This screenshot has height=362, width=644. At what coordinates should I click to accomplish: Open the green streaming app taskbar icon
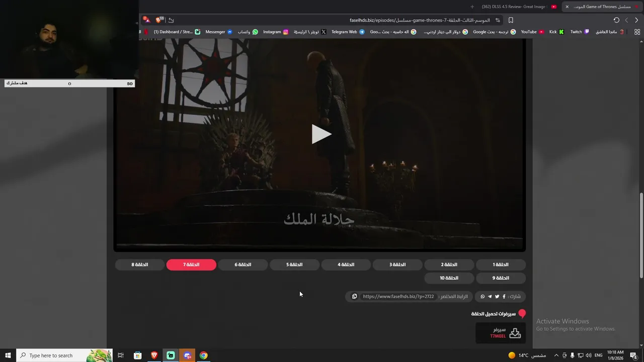[171, 355]
